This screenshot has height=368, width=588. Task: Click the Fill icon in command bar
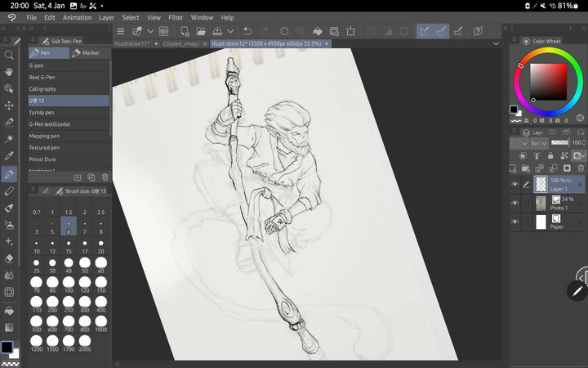pos(317,31)
